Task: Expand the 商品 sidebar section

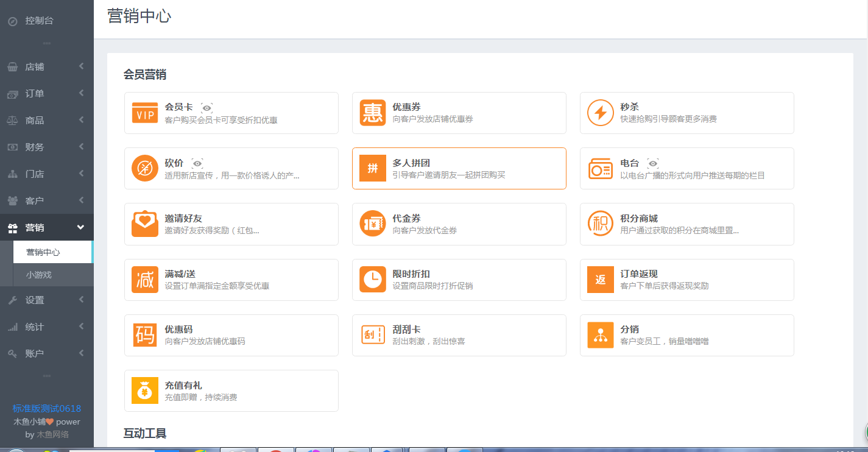Action: pyautogui.click(x=47, y=120)
